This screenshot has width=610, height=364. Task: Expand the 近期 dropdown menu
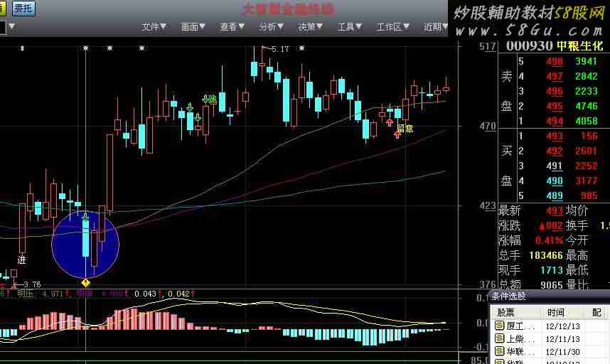[x=435, y=27]
